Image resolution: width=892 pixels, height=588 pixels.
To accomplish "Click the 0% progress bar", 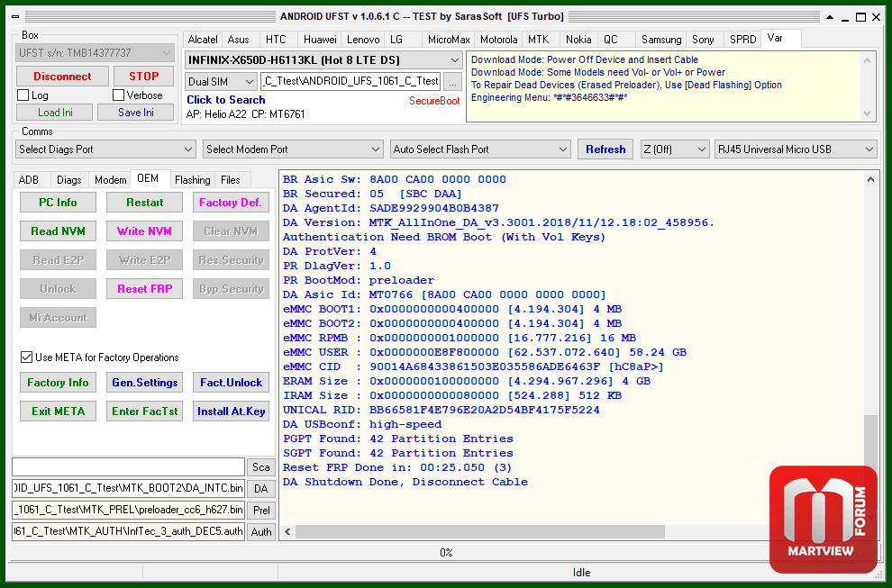I will [446, 553].
